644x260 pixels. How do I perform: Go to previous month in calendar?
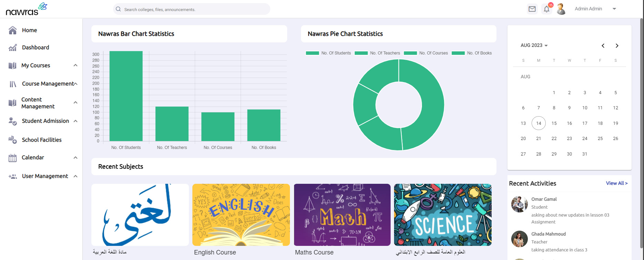pyautogui.click(x=603, y=46)
